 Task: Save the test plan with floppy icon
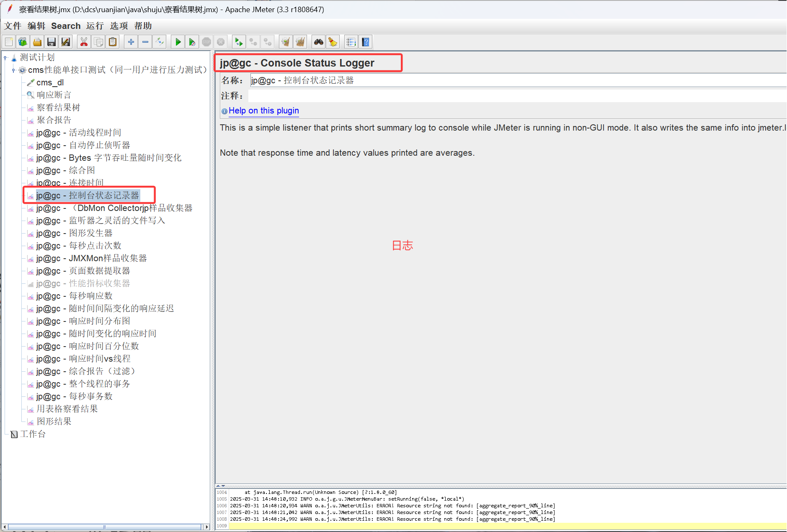(x=52, y=42)
